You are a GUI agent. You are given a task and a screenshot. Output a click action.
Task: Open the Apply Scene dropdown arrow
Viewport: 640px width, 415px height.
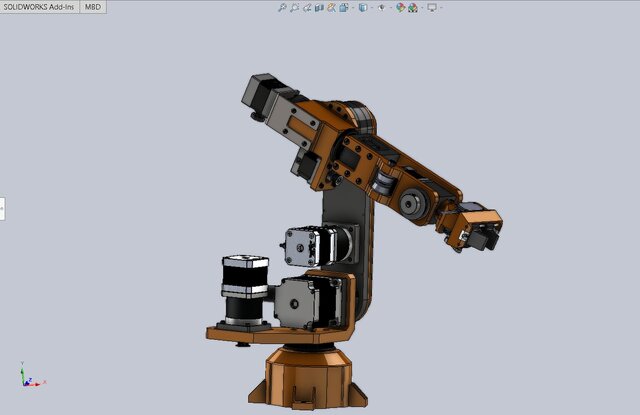click(422, 7)
